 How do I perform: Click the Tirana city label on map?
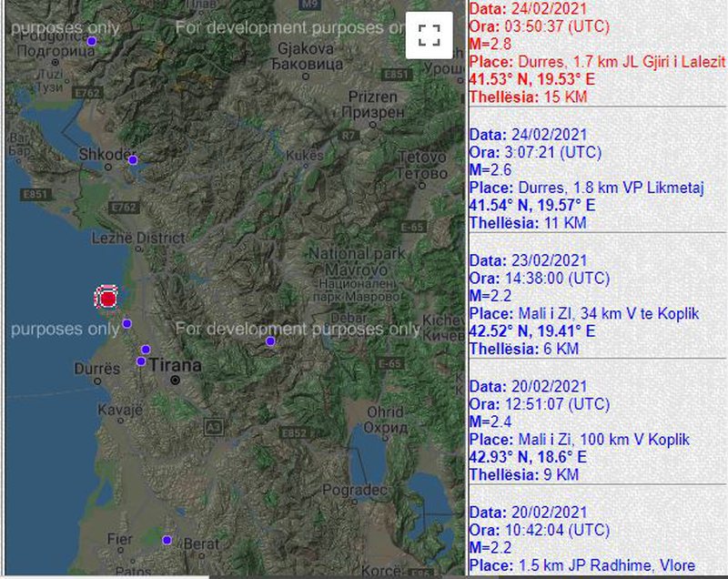(x=176, y=366)
